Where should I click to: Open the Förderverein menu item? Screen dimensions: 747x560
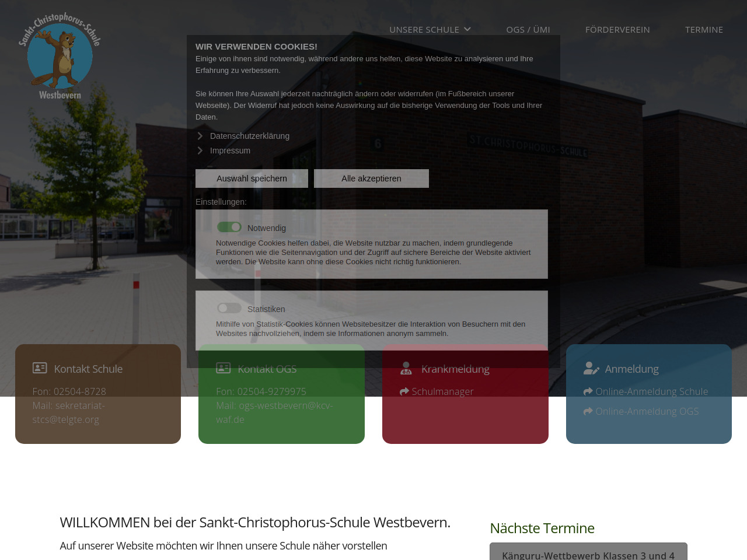pyautogui.click(x=617, y=30)
